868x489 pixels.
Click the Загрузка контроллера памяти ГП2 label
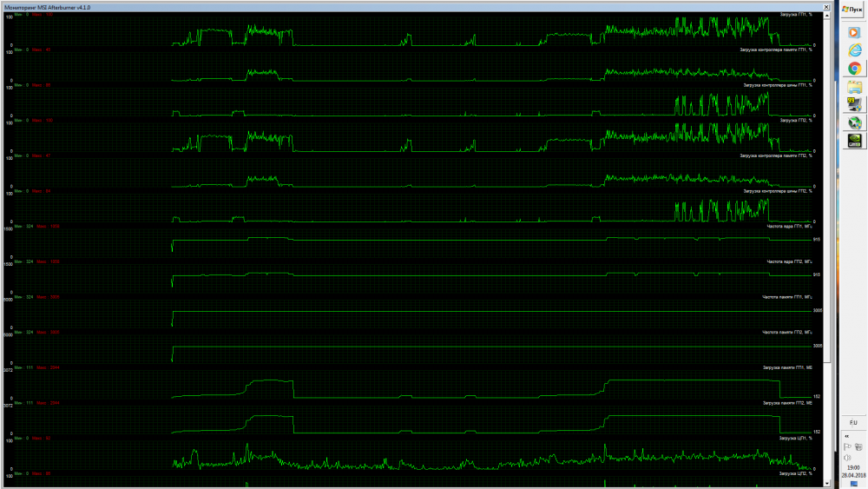775,155
